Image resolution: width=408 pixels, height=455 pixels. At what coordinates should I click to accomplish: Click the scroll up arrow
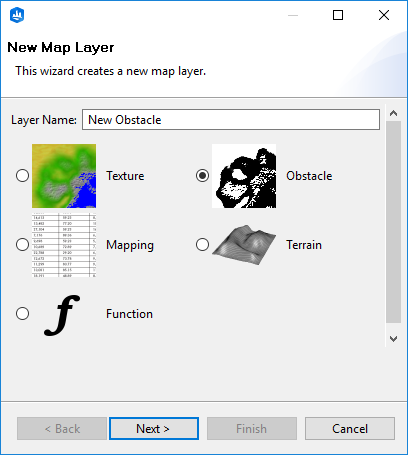[393, 113]
